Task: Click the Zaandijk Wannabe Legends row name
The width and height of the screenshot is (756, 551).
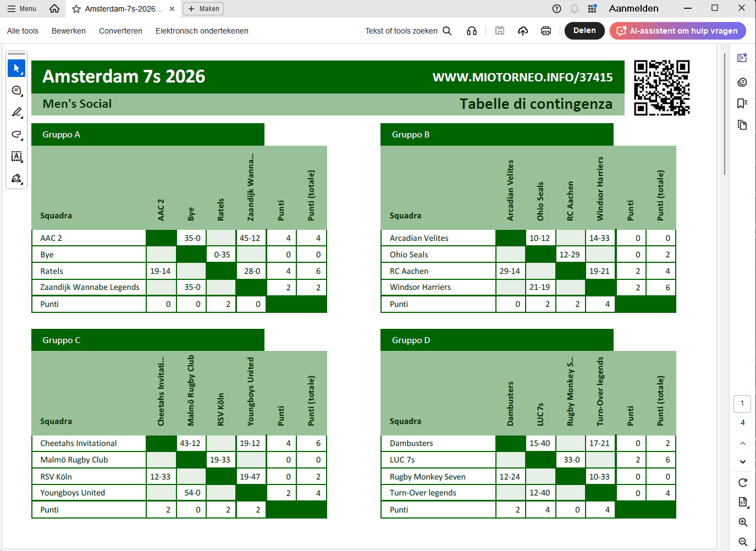Action: pos(90,287)
